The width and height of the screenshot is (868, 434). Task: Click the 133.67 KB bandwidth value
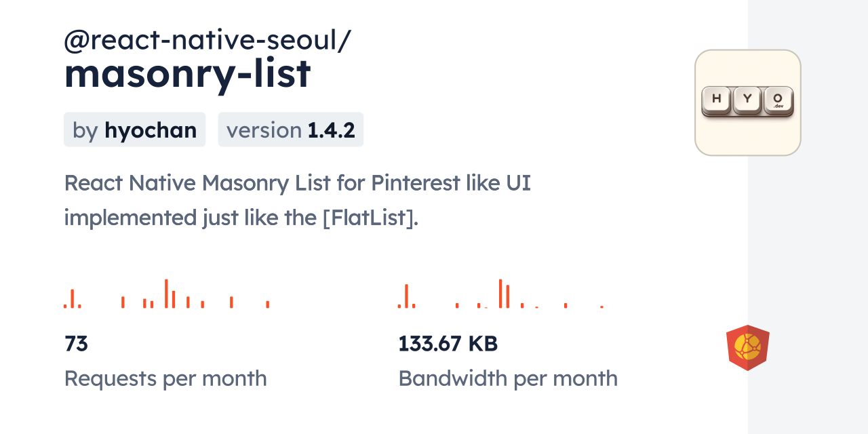click(x=448, y=344)
